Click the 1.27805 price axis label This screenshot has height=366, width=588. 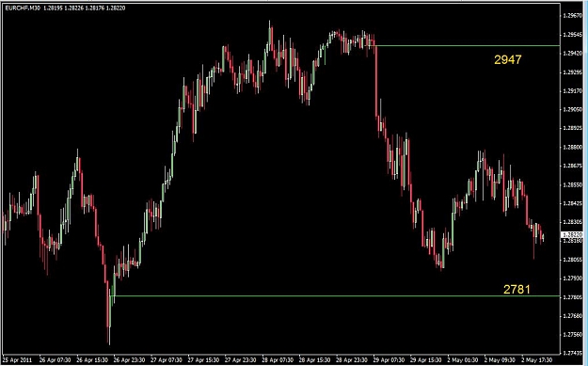[573, 297]
